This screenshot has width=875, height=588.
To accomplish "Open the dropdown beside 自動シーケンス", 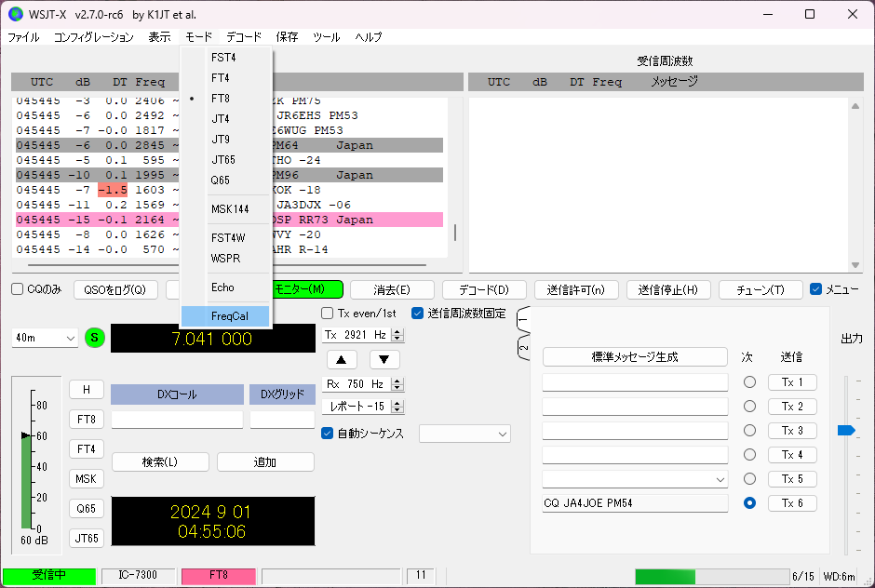I will tap(464, 434).
